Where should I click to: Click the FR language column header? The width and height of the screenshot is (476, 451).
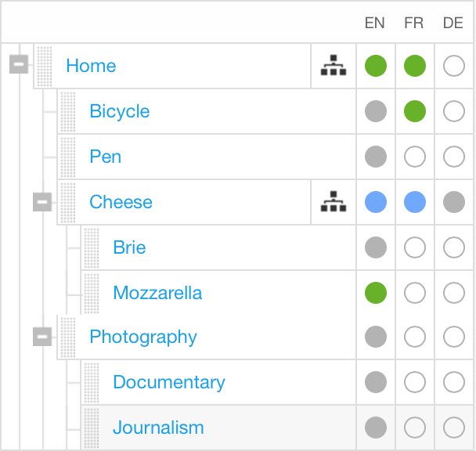[x=414, y=23]
